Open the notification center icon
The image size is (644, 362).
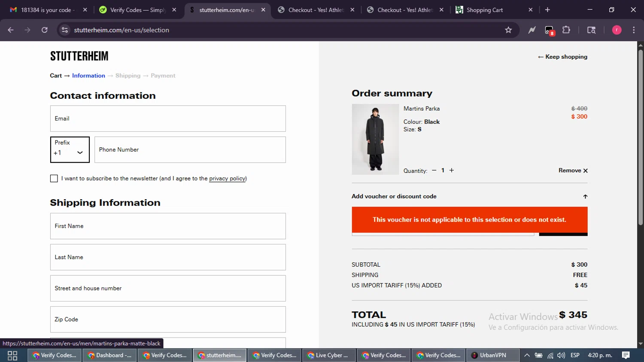626,355
